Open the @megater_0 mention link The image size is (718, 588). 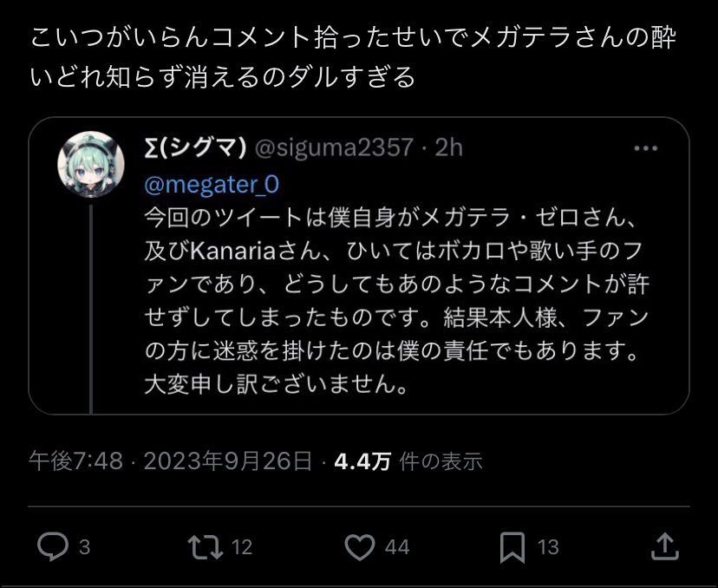211,185
